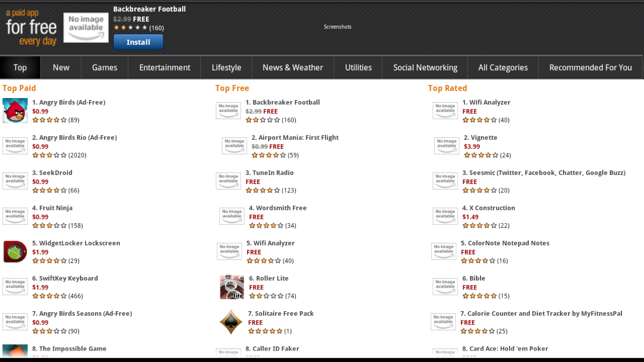Click Backbreaker Football banner placeholder image
Screen dimensions: 644x362
tap(86, 27)
